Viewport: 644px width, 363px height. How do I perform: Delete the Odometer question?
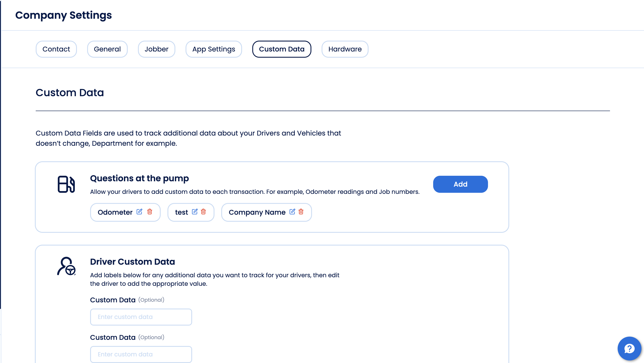click(x=150, y=212)
